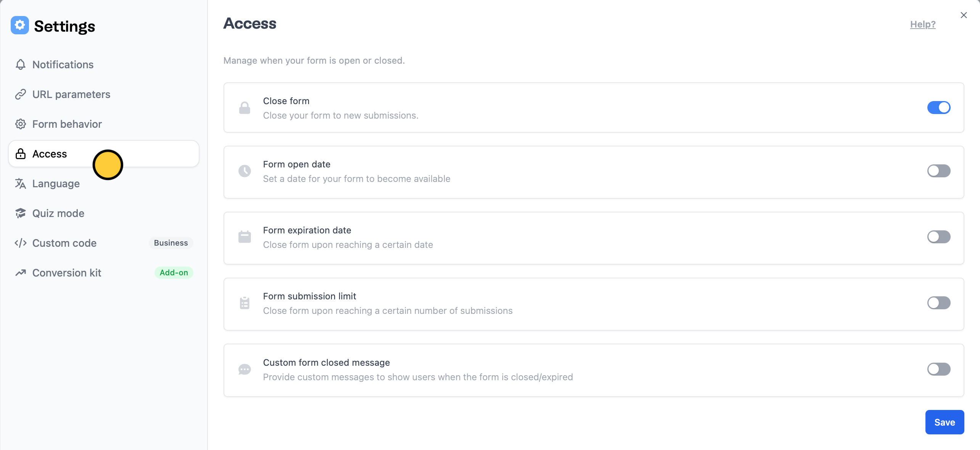Click the Settings gear logo icon
The image size is (980, 450).
pyautogui.click(x=20, y=25)
